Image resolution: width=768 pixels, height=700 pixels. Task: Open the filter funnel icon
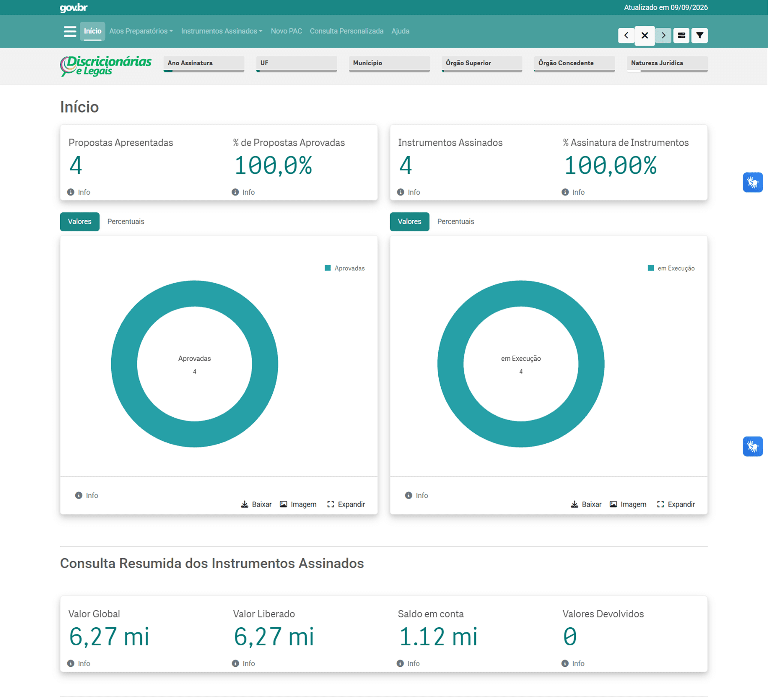click(699, 35)
